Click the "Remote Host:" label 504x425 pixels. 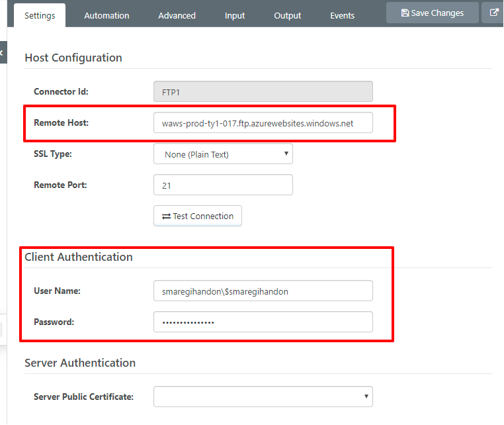coord(61,123)
